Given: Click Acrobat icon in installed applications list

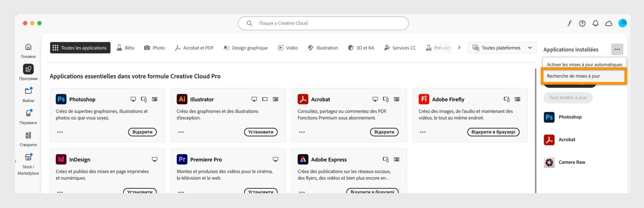Looking at the screenshot, I should coord(549,140).
